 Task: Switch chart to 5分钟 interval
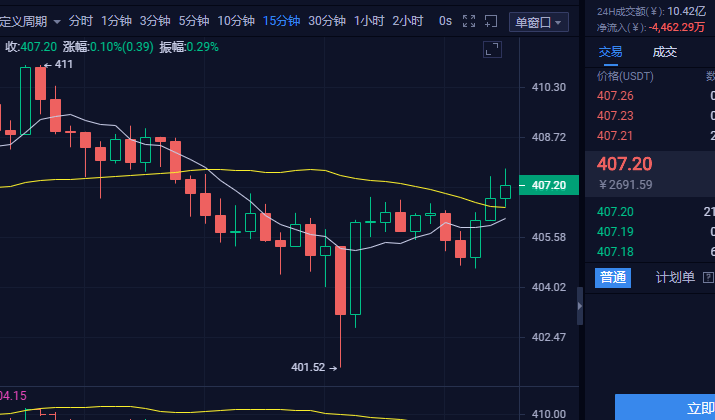click(194, 21)
